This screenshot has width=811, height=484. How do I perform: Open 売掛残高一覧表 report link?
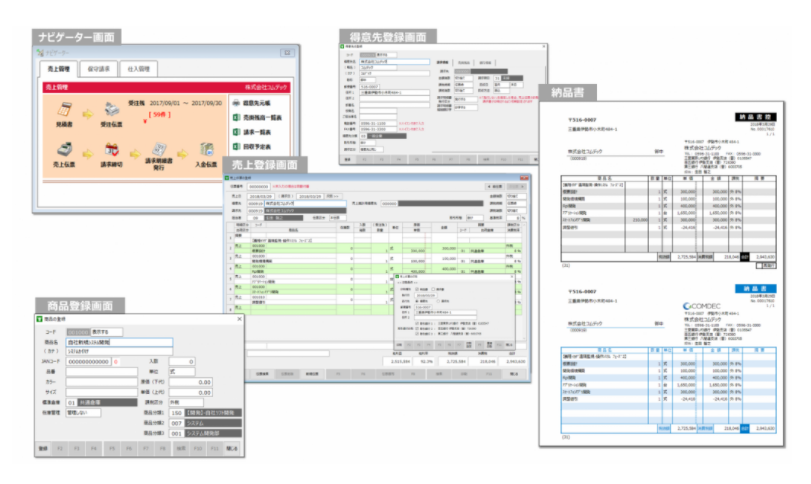pyautogui.click(x=262, y=118)
